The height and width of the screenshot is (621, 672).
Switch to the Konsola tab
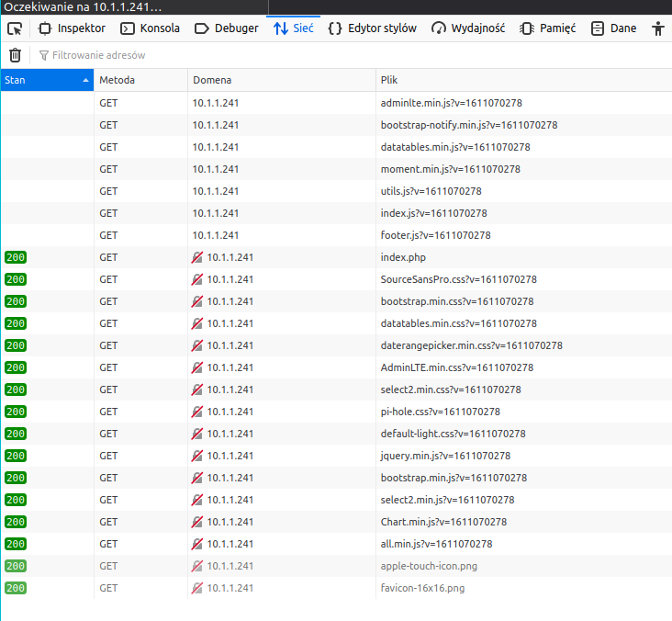click(x=150, y=28)
